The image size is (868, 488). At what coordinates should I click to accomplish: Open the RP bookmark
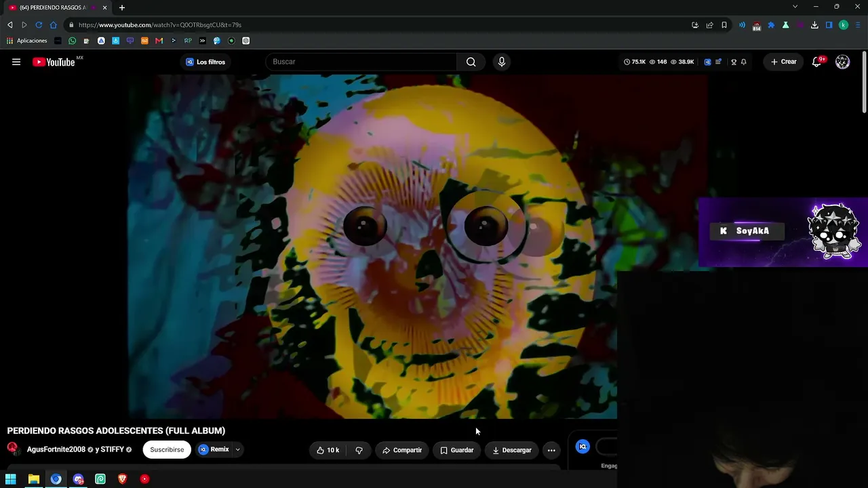[x=188, y=41]
